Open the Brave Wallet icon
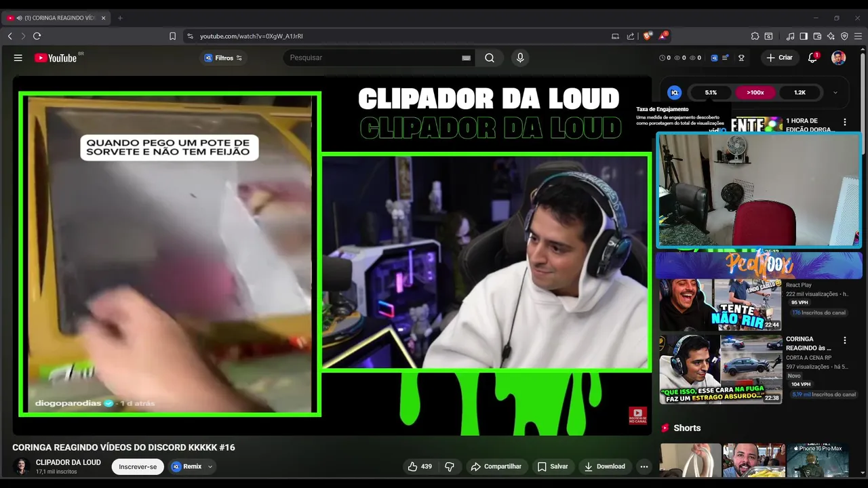868x488 pixels. pos(817,36)
